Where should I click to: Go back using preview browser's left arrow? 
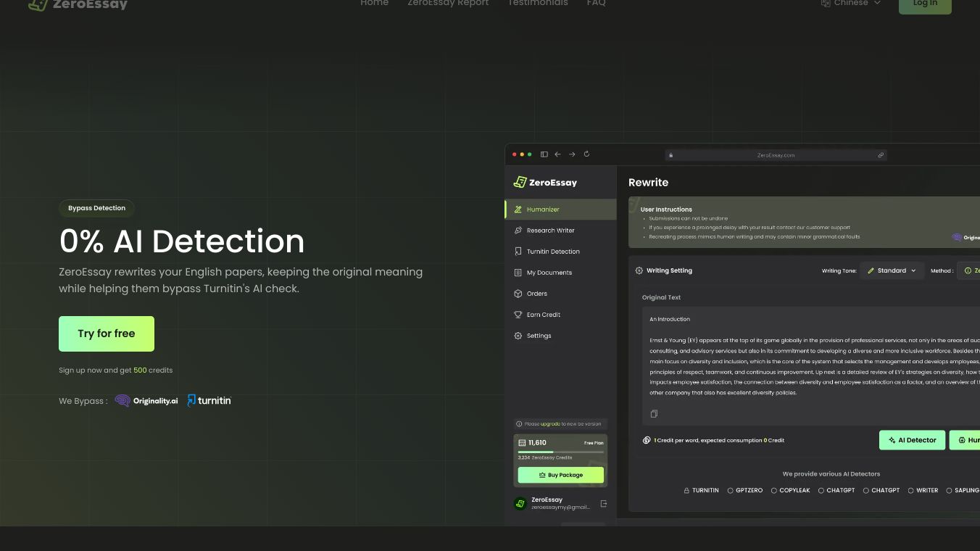[x=557, y=154]
